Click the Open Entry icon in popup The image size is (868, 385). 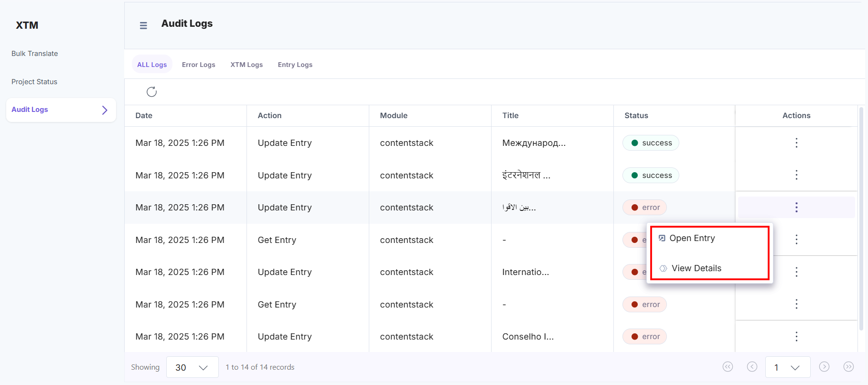coord(662,238)
